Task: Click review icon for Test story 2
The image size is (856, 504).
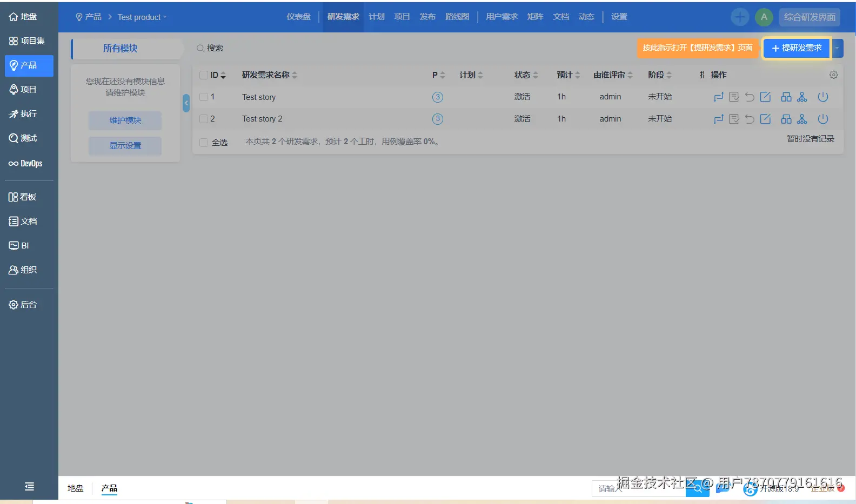Action: [x=734, y=119]
